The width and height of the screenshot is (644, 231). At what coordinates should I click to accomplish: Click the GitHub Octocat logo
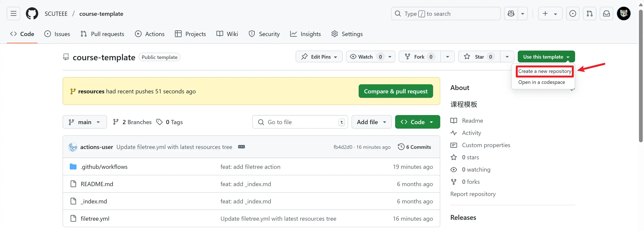click(32, 13)
